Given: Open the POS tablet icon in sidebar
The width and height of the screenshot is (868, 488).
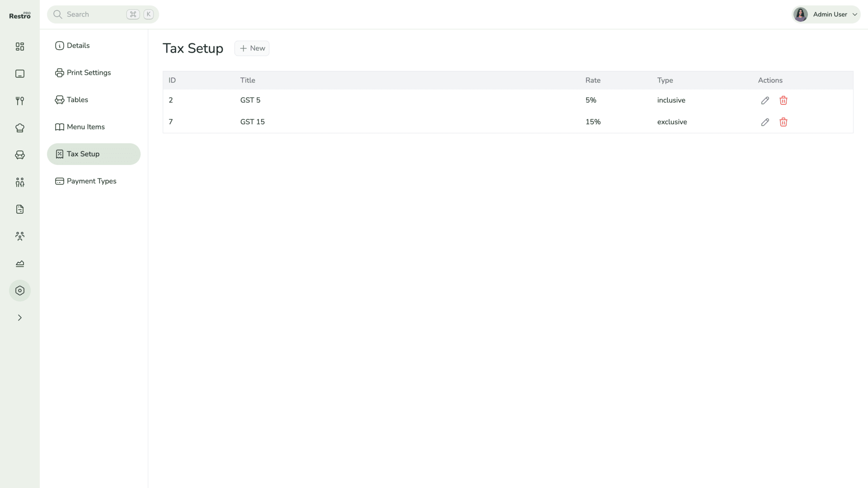Looking at the screenshot, I should pyautogui.click(x=20, y=74).
